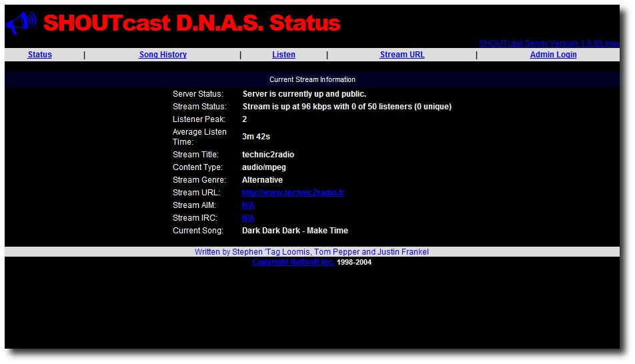This screenshot has width=635, height=364.
Task: Click the stream genre value Alternative
Action: 262,180
